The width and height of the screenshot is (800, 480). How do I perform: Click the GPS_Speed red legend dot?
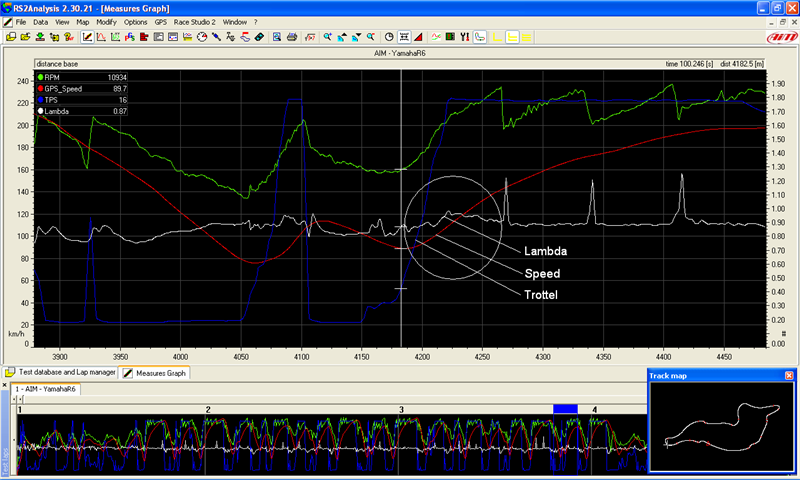pos(40,89)
